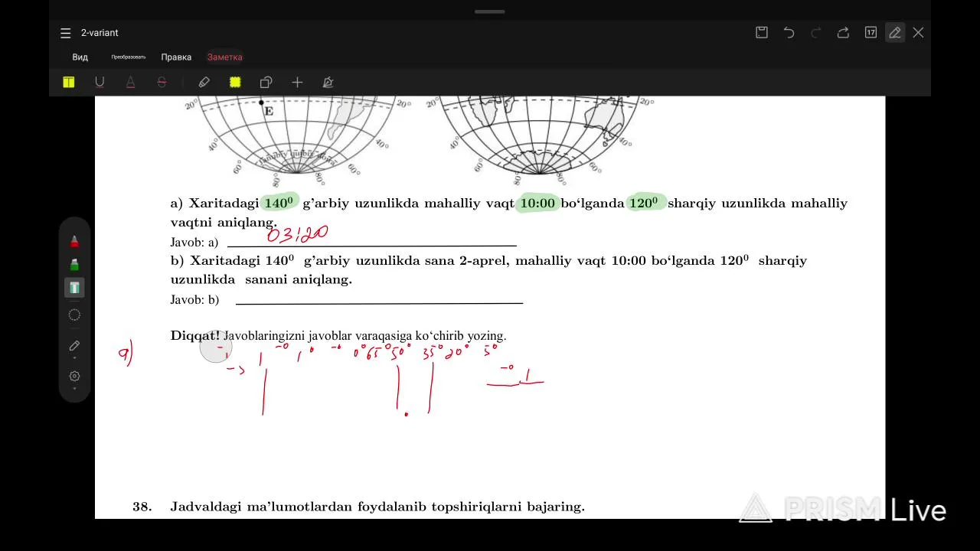Undo the last action
Viewport: 980px width, 551px height.
[x=789, y=32]
